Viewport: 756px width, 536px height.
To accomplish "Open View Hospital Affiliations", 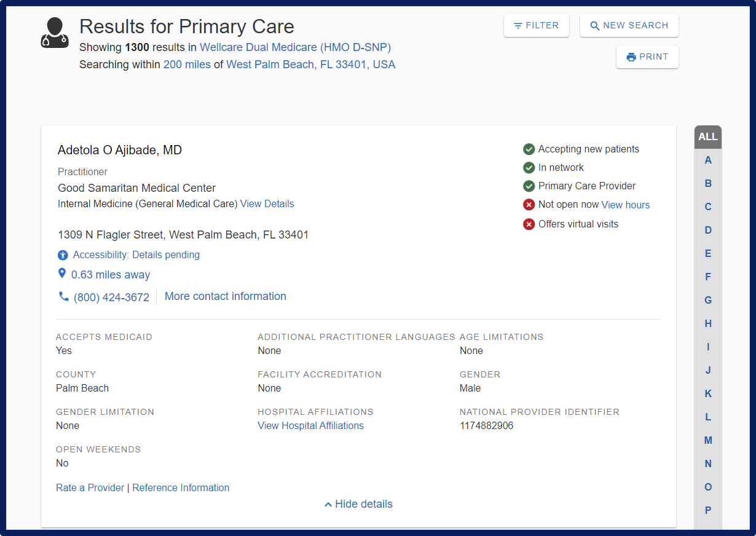I will 310,426.
